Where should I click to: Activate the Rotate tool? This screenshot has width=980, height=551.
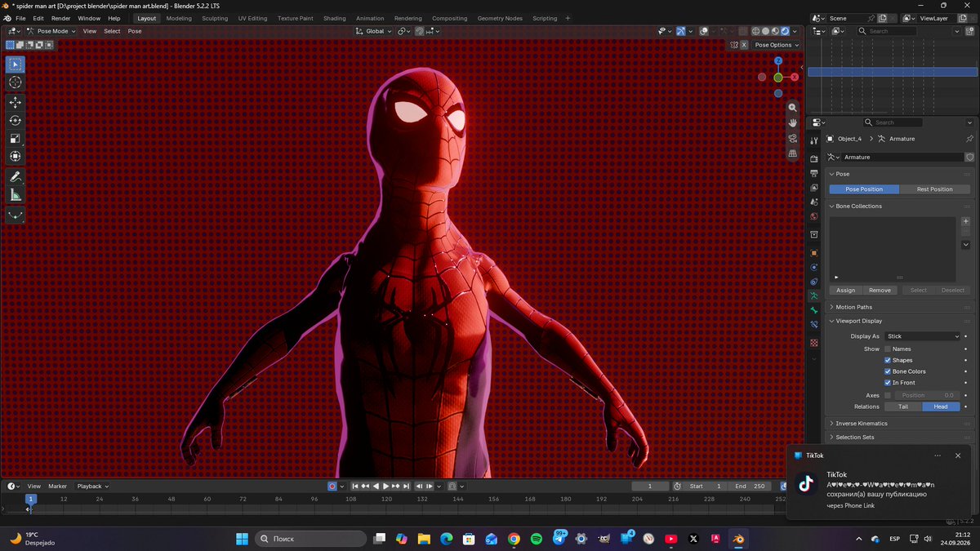pos(16,120)
